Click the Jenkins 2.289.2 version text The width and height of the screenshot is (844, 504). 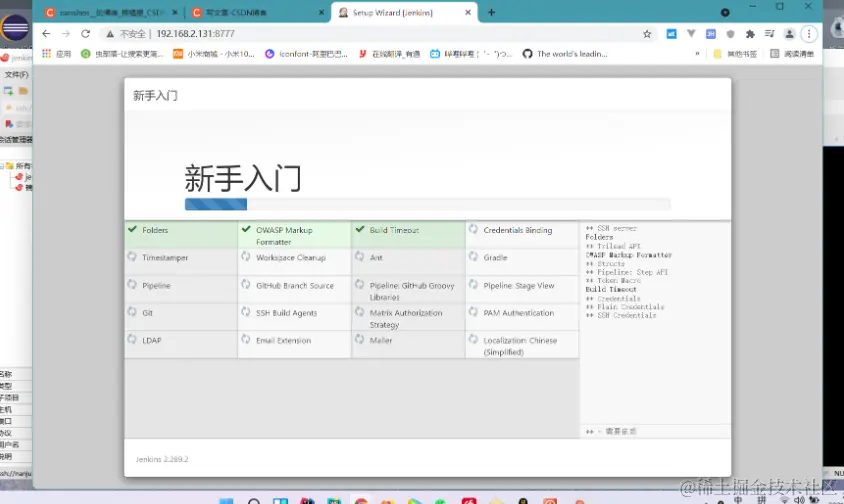pyautogui.click(x=162, y=459)
